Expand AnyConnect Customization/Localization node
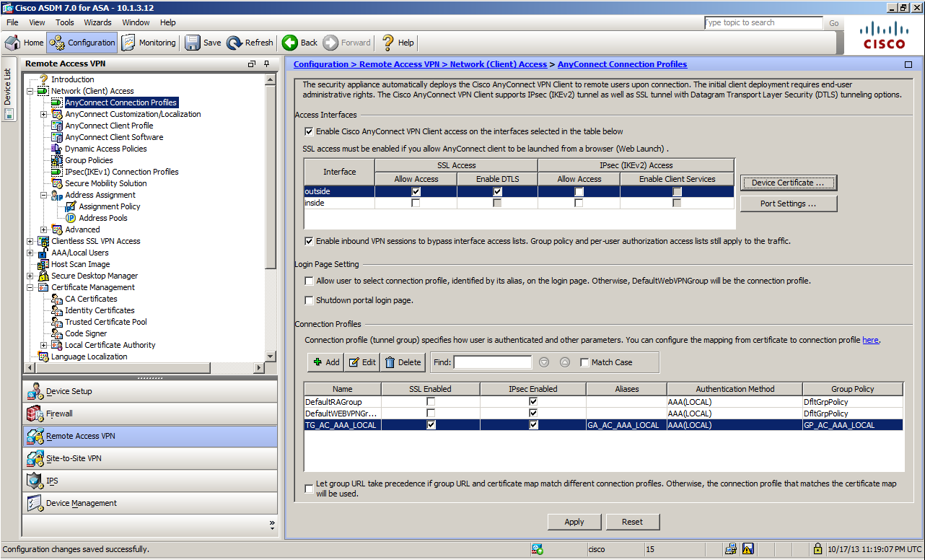Viewport: 925px width, 560px height. tap(43, 114)
